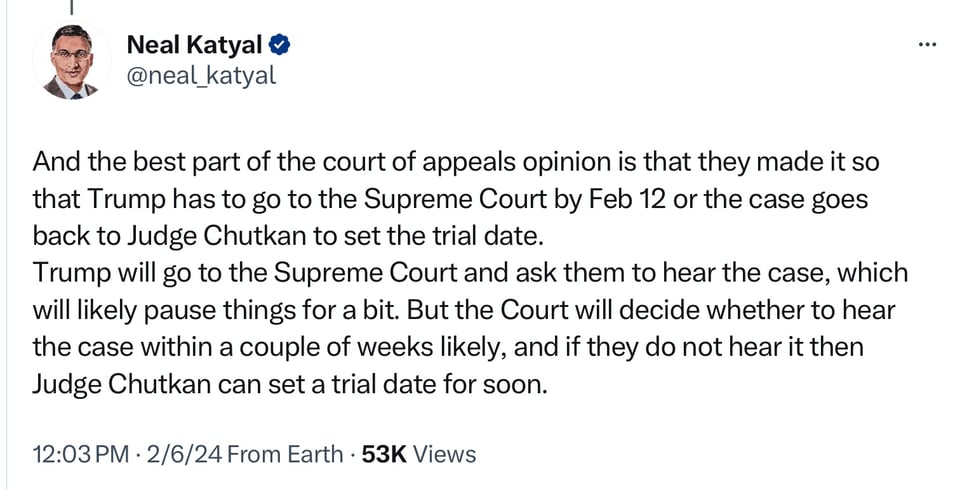Viewport: 960px width, 489px height.
Task: Click the Views label beside 53K
Action: click(444, 454)
